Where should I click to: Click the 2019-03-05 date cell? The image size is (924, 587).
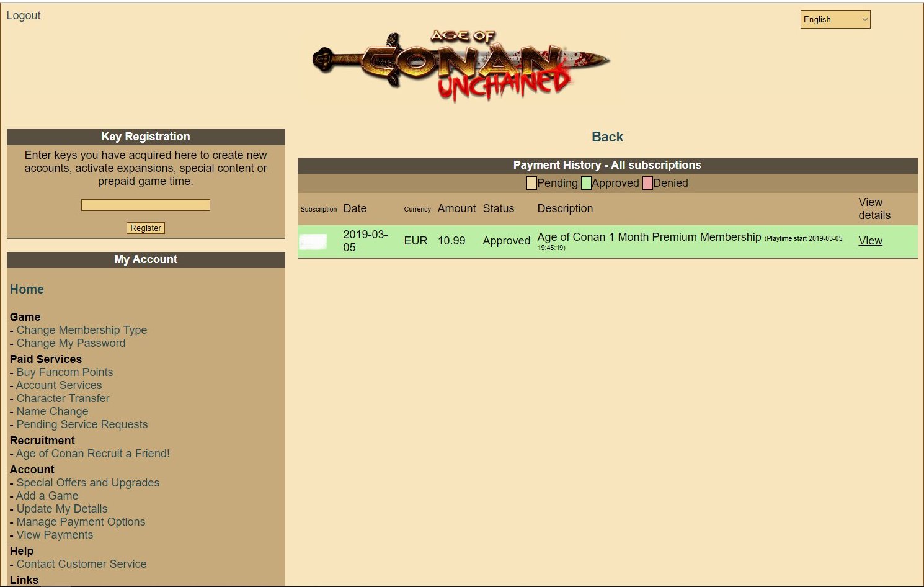365,241
